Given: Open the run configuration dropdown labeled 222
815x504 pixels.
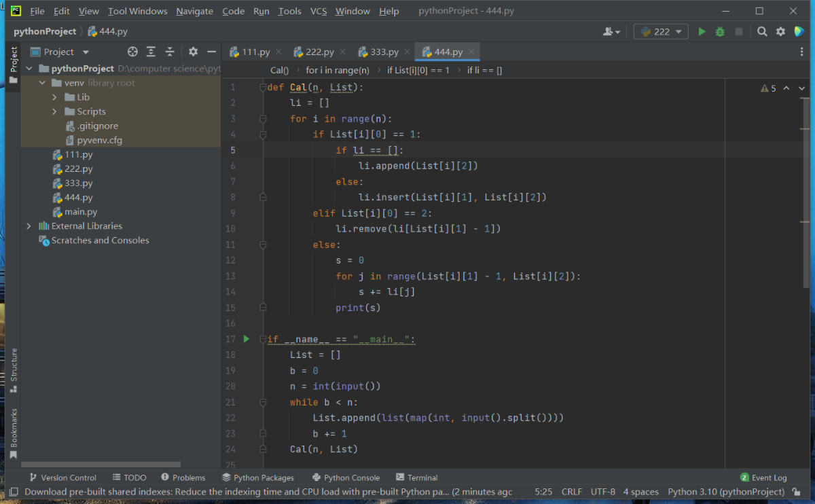Looking at the screenshot, I should (x=661, y=32).
